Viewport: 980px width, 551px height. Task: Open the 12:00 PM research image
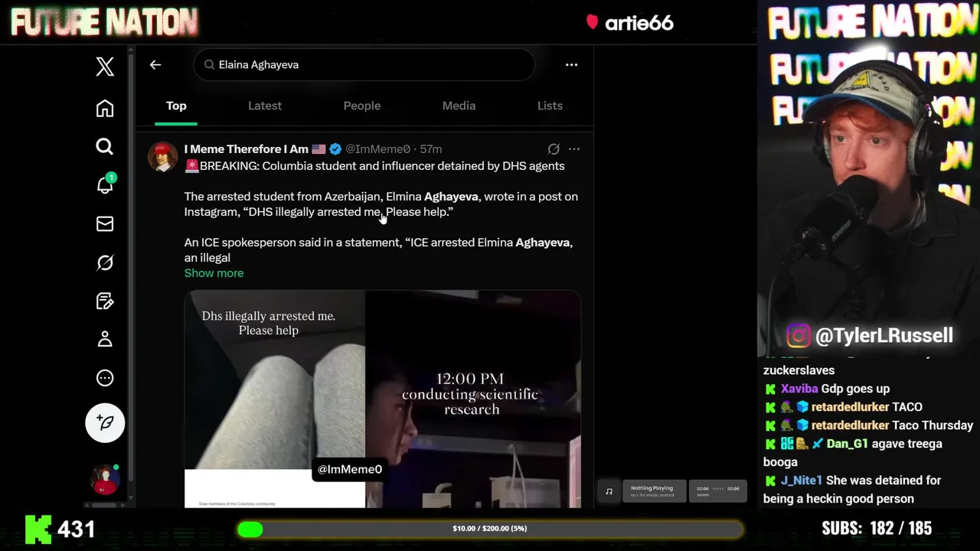tap(473, 399)
